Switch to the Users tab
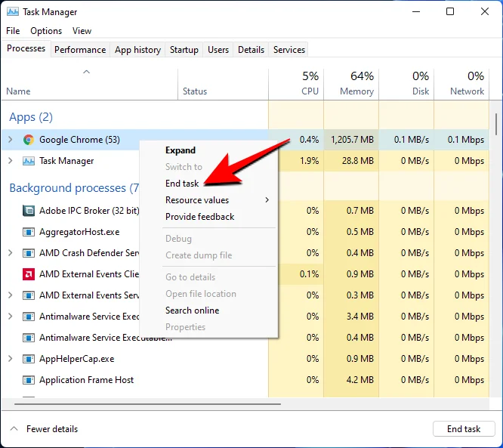The image size is (503, 448). tap(218, 50)
